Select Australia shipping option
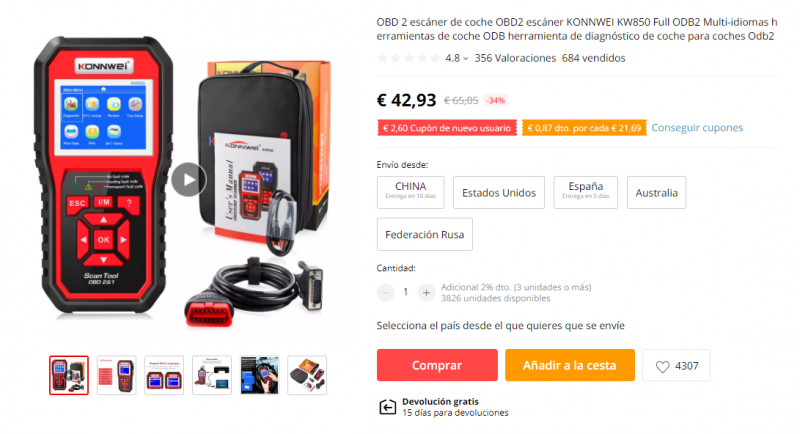 [x=656, y=192]
